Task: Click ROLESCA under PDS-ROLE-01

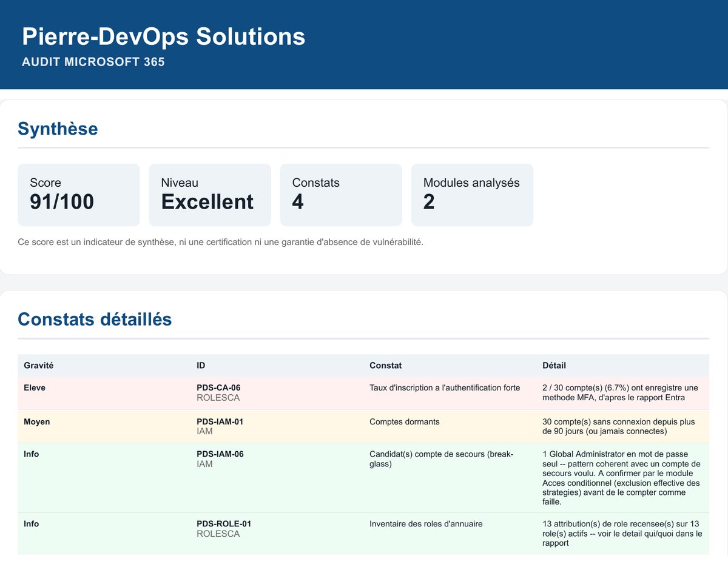Action: point(218,534)
